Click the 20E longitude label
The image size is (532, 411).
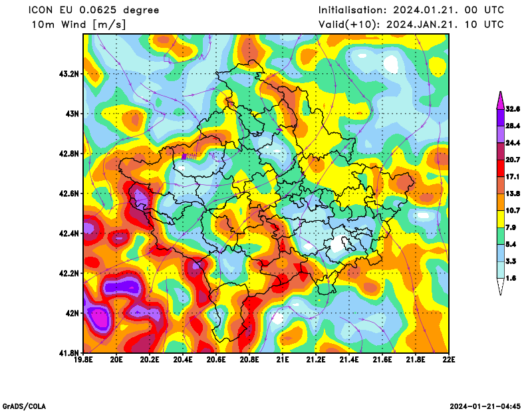tap(117, 360)
